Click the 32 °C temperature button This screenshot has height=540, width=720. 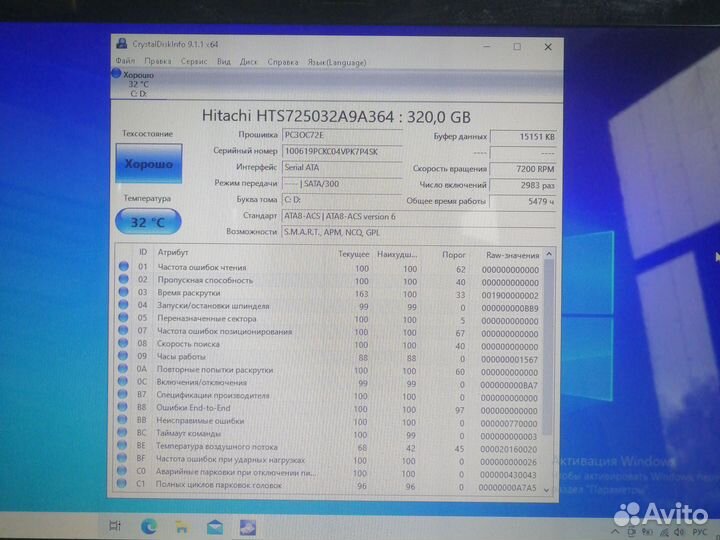click(146, 222)
